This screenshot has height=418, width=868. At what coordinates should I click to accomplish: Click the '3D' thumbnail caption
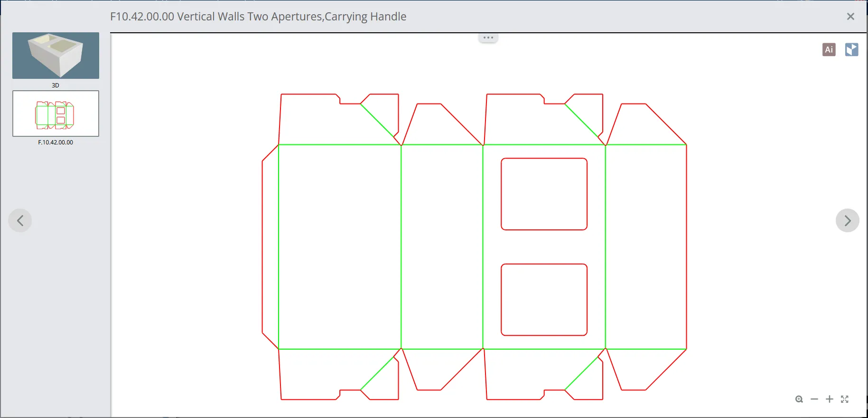click(x=56, y=85)
